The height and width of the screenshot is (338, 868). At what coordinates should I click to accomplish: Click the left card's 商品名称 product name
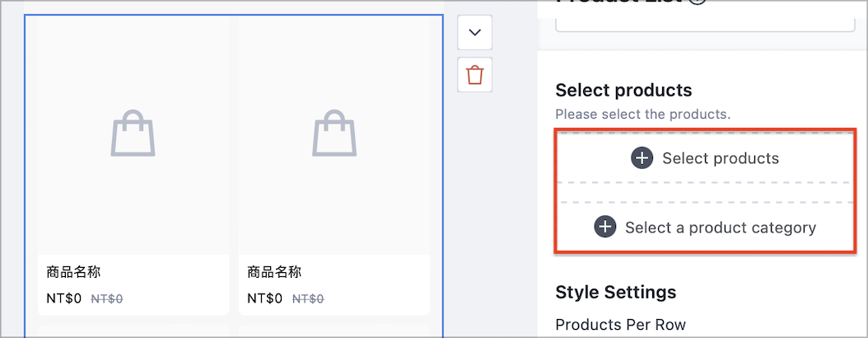[73, 272]
